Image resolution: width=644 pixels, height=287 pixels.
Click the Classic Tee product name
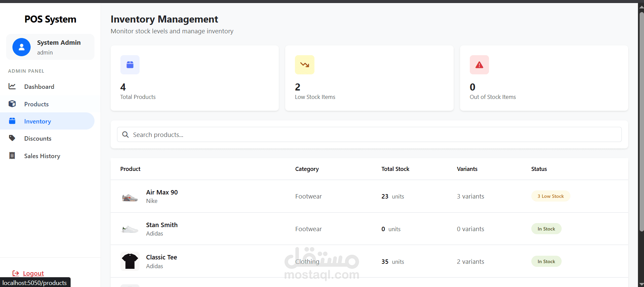[162, 257]
